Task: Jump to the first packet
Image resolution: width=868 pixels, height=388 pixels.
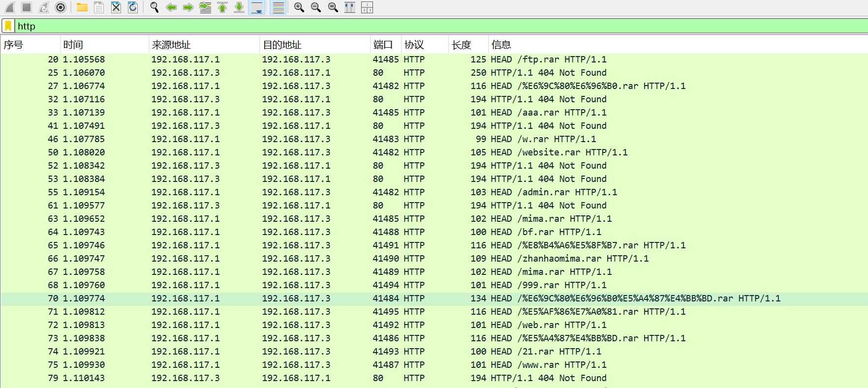Action: coord(222,7)
